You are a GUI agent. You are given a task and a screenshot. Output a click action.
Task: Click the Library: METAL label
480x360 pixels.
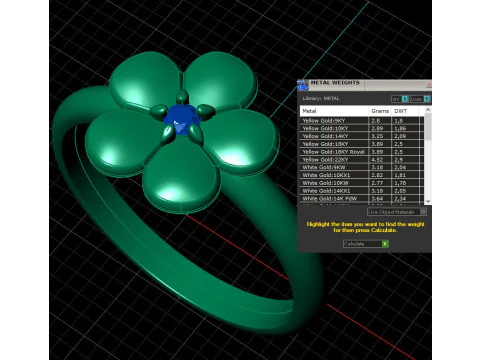coord(321,98)
